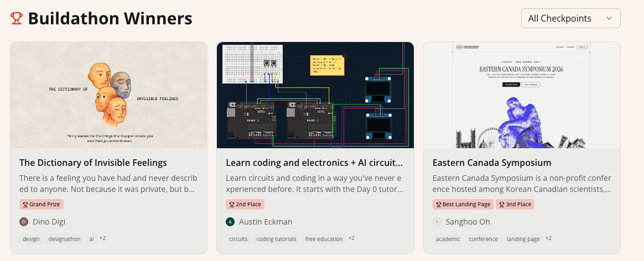Click the 2nd Place badge
This screenshot has width=644, height=261.
[245, 205]
